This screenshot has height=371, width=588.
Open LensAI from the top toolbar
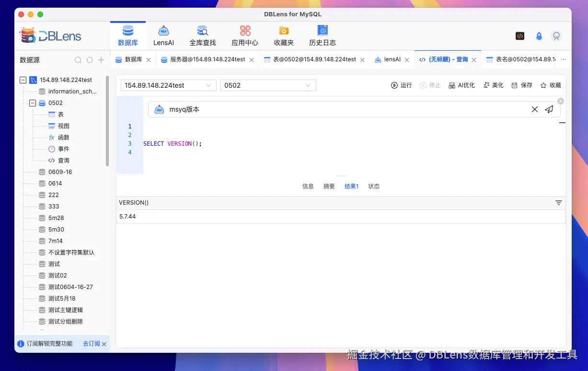pos(164,36)
